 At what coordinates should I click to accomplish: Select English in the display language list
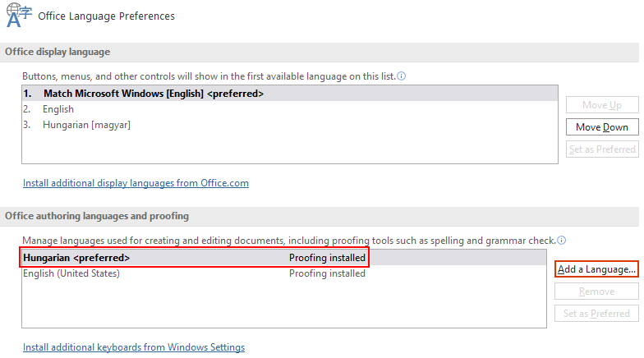tap(58, 109)
